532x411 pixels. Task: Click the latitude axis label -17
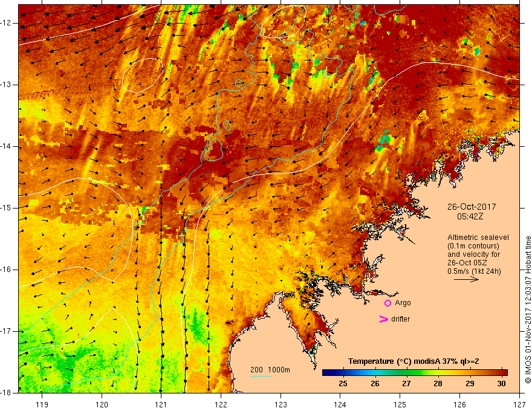click(6, 331)
